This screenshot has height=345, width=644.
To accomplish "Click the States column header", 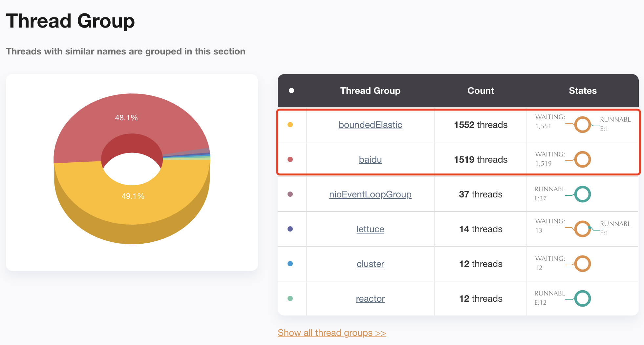I will [x=583, y=91].
